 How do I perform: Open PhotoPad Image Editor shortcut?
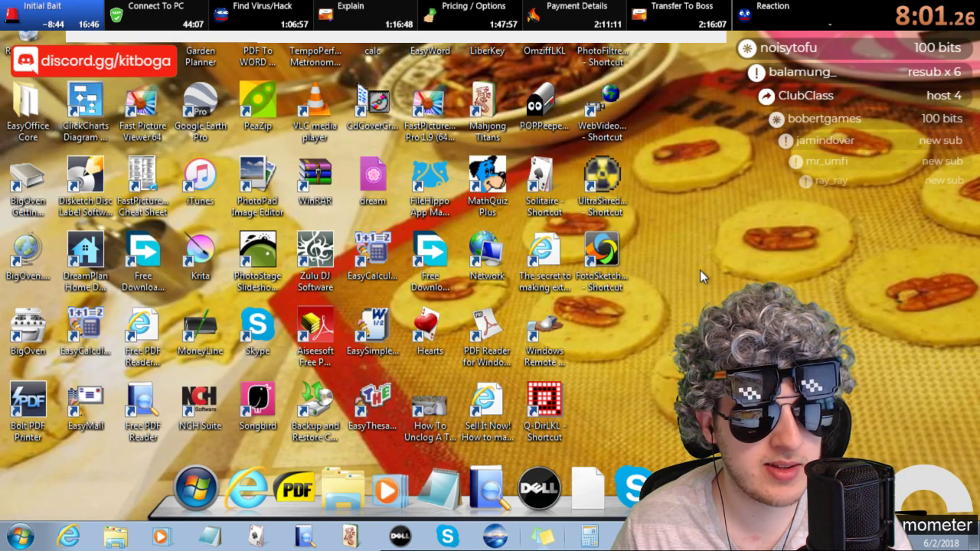(257, 175)
